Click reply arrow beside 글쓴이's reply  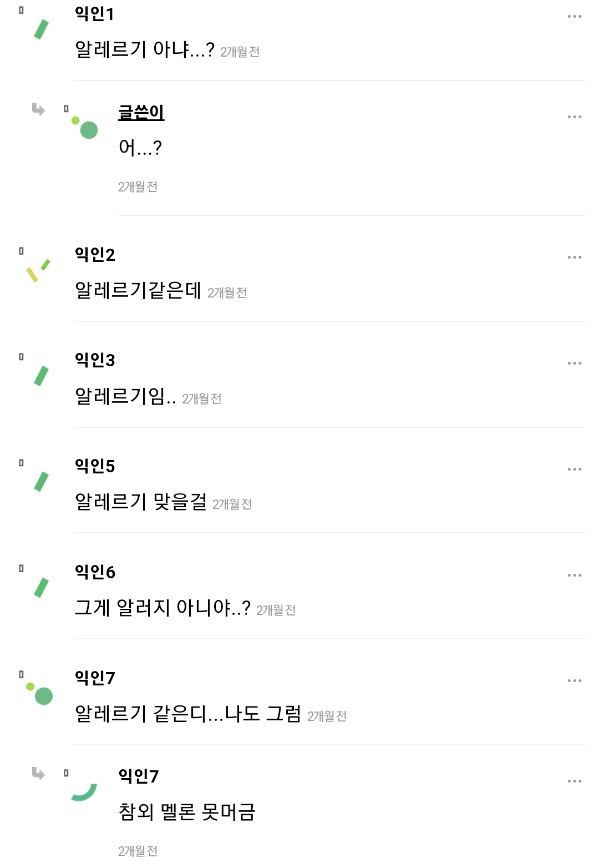point(38,109)
